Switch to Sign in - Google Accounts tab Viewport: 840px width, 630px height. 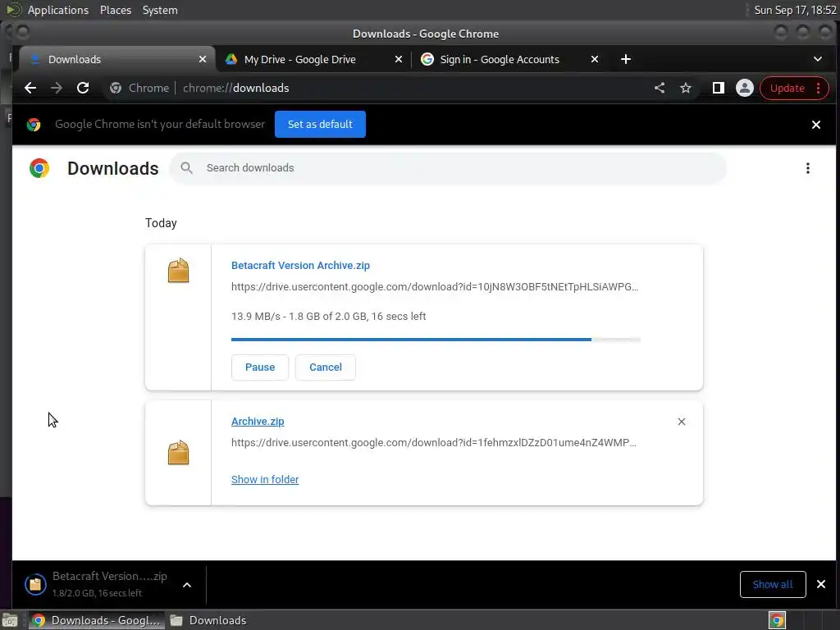click(509, 59)
